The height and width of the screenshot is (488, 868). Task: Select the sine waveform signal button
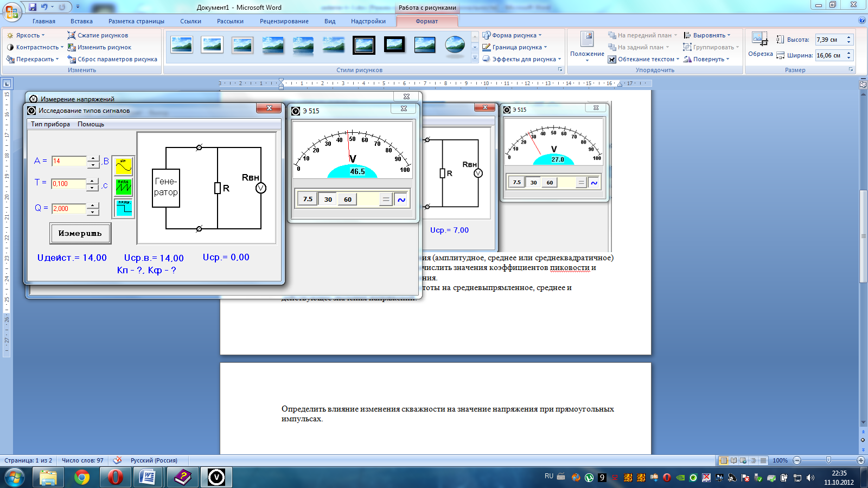(x=124, y=166)
